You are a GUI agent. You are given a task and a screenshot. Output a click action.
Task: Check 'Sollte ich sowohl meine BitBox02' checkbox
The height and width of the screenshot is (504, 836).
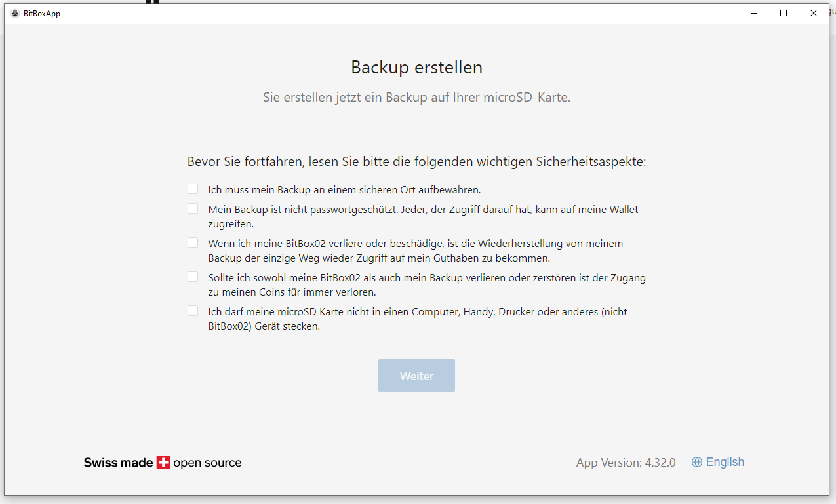pos(193,277)
